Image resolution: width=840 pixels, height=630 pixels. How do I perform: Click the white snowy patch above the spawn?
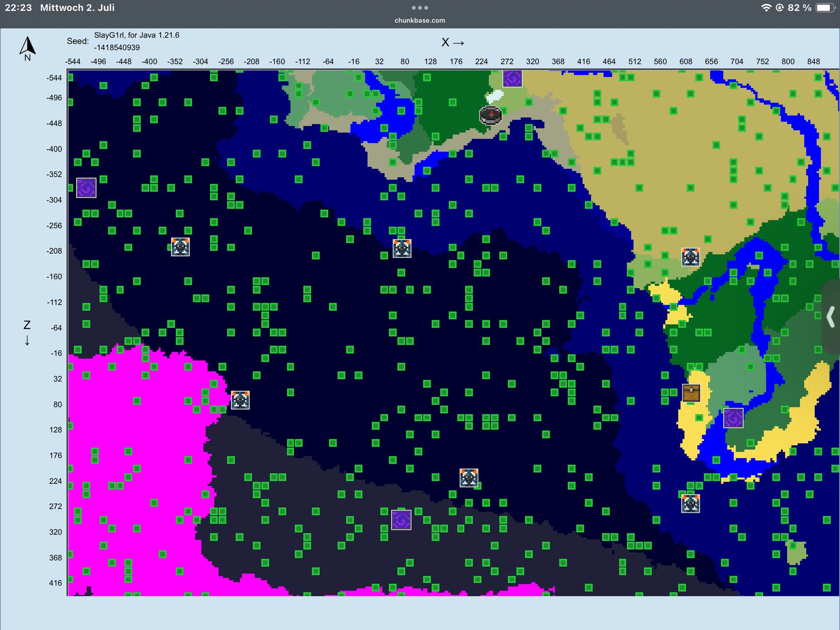tap(495, 95)
